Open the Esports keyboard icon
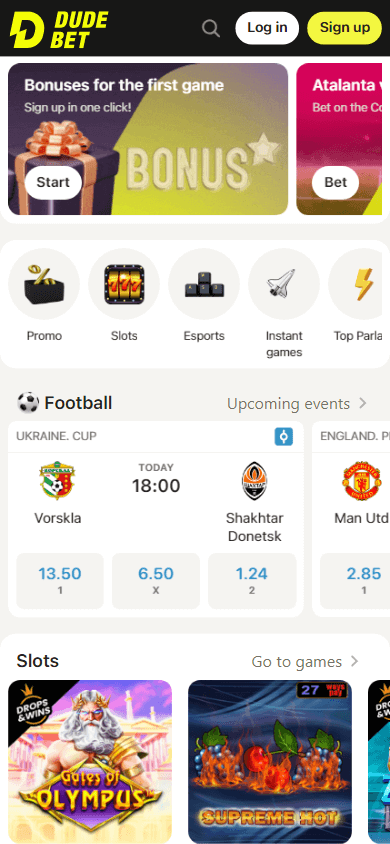Screen dimensions: 390x844 (204, 284)
